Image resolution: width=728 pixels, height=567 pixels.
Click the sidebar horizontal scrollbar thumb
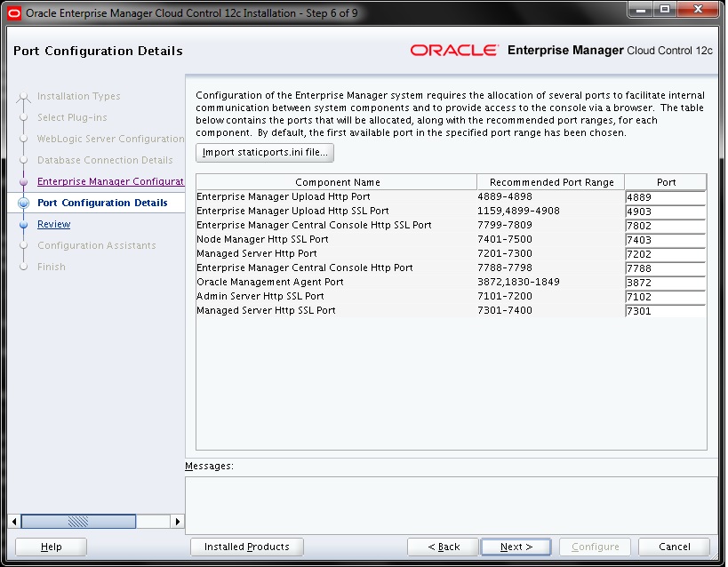78,522
